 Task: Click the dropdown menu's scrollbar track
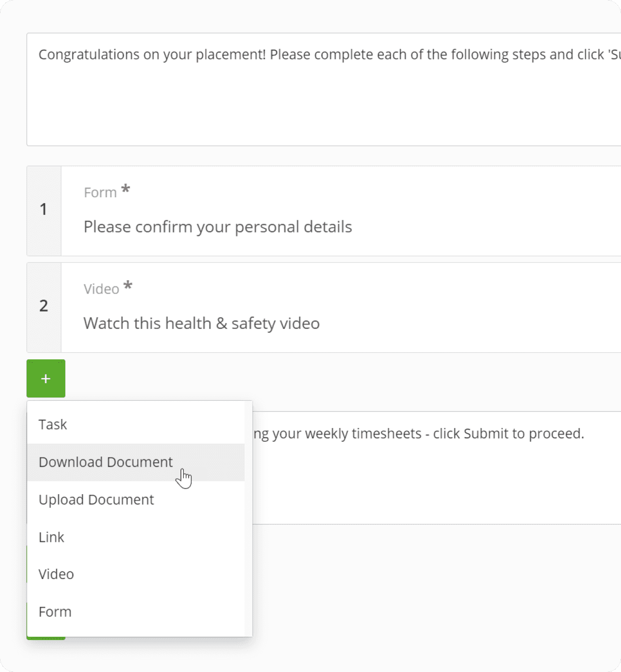coord(248,519)
